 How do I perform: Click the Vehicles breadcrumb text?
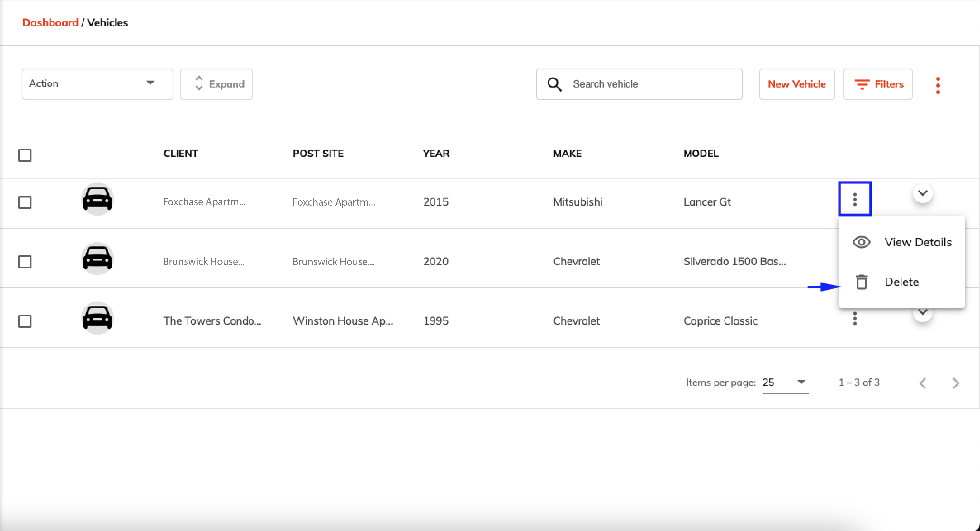coord(108,22)
